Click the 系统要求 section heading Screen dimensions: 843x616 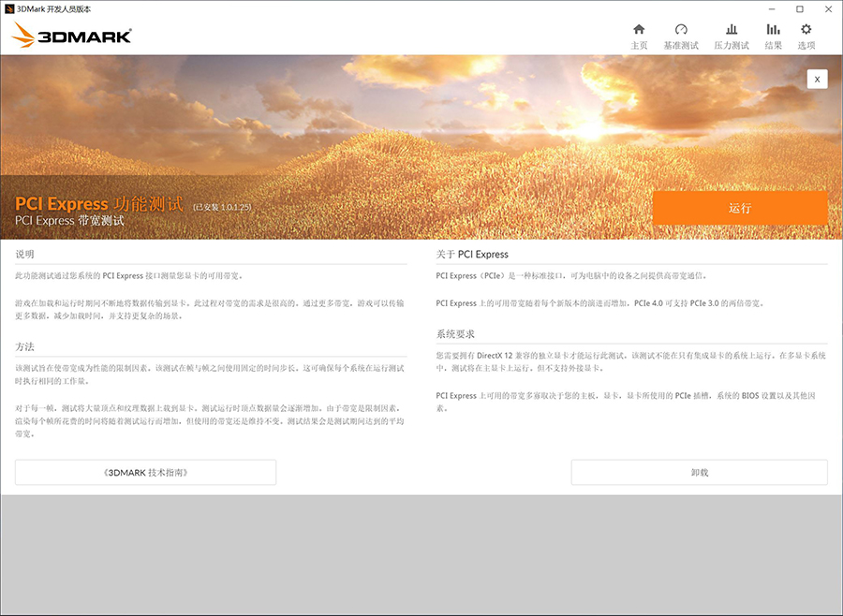(x=454, y=334)
